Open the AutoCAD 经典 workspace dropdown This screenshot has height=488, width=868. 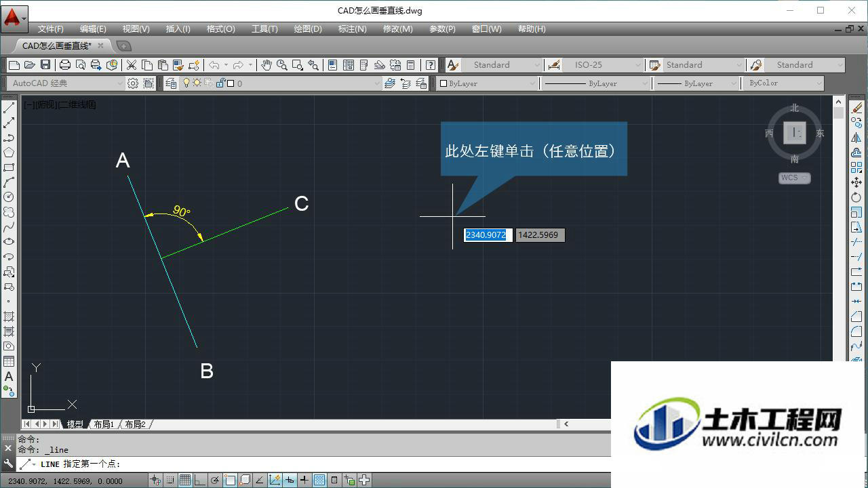coord(66,83)
